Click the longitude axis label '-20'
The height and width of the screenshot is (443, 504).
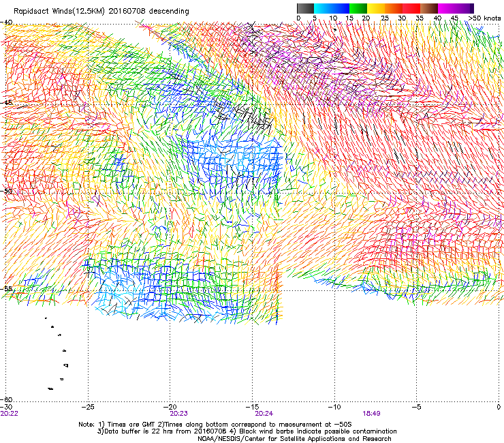point(170,407)
